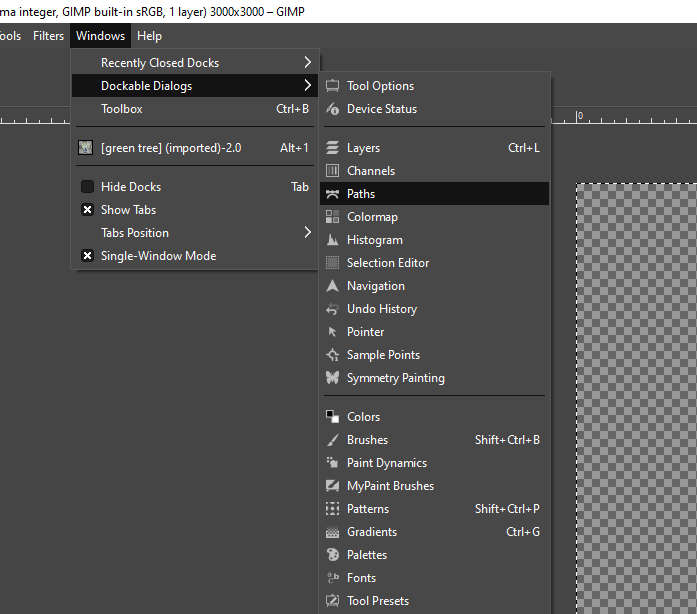Click the Layers stack icon
Screen dimensions: 697x614
[332, 148]
